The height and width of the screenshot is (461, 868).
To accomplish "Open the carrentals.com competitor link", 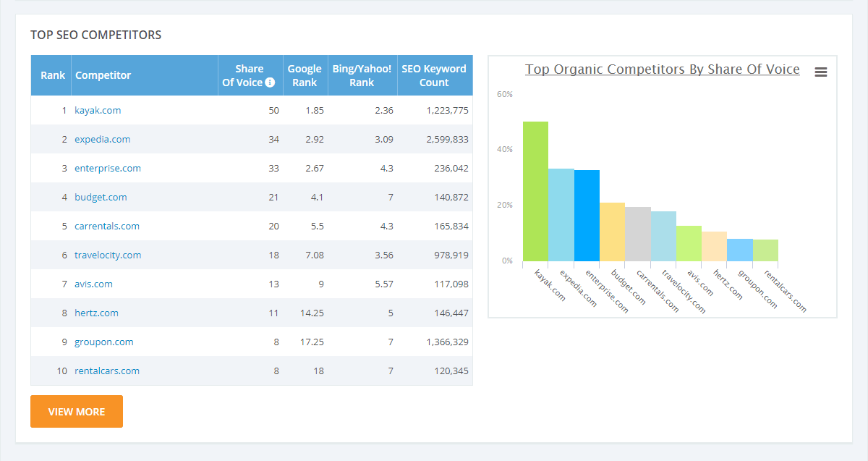I will click(x=106, y=227).
